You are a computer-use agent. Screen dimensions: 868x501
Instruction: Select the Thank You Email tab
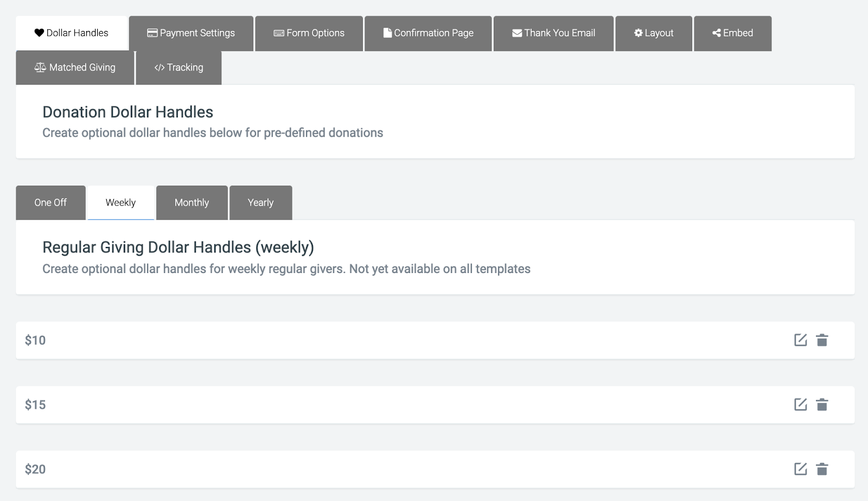(x=553, y=33)
